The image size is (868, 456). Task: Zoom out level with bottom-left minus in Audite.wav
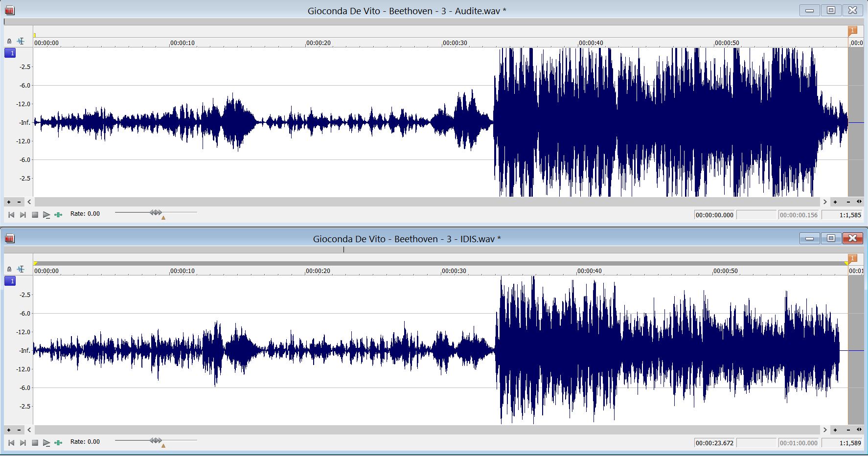(x=19, y=202)
